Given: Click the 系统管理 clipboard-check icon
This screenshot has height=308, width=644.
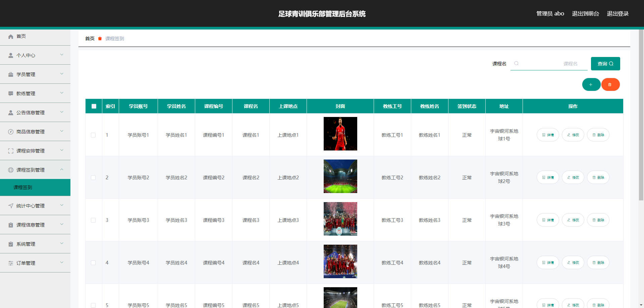Looking at the screenshot, I should 11,244.
